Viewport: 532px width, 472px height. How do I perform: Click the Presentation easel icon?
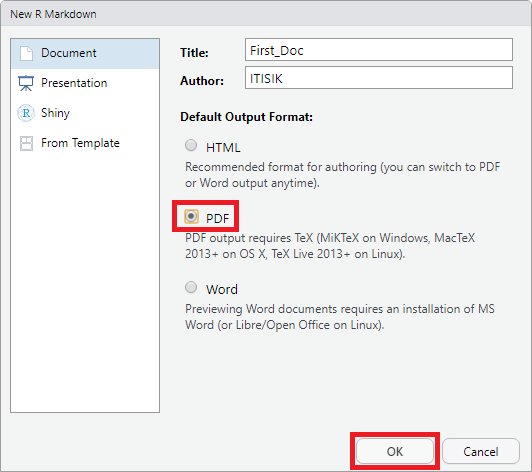tap(26, 83)
